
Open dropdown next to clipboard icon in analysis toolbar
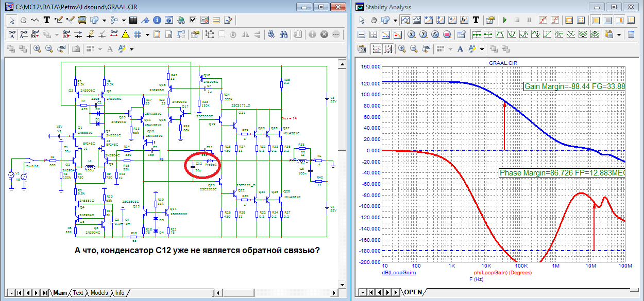tap(618, 34)
